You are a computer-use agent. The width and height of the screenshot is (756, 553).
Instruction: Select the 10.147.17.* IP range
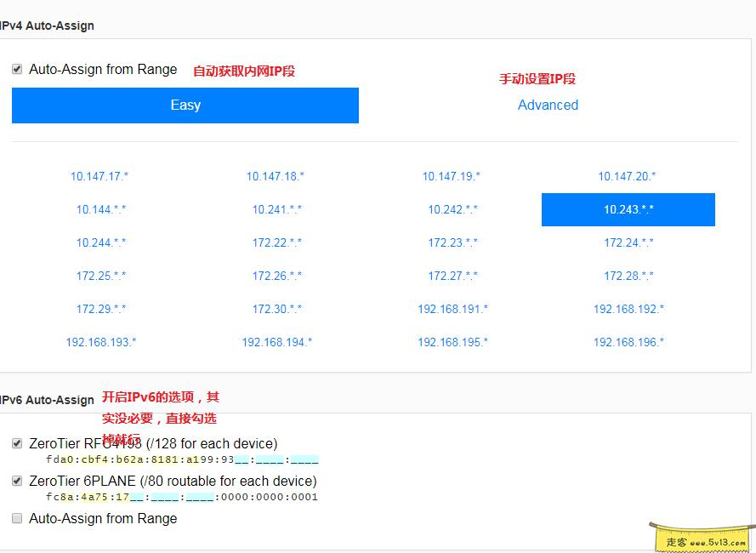[99, 176]
